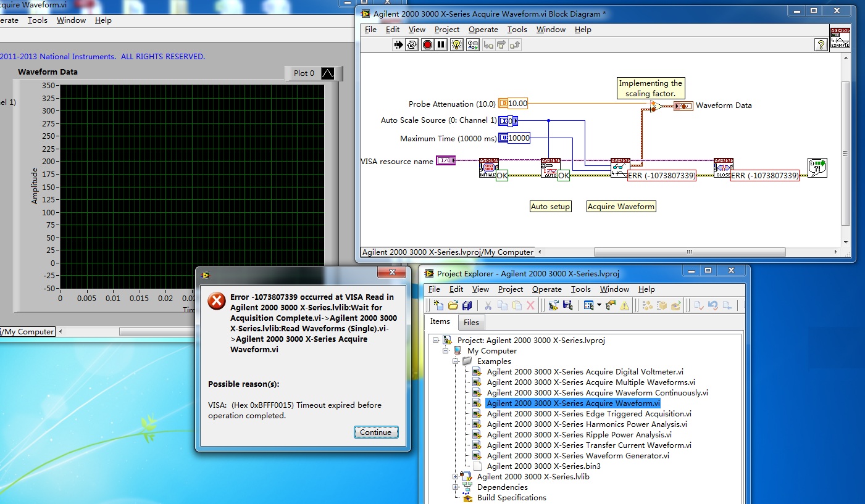Click the Probe Attenuation 10.00 terminal
865x504 pixels.
coord(513,104)
